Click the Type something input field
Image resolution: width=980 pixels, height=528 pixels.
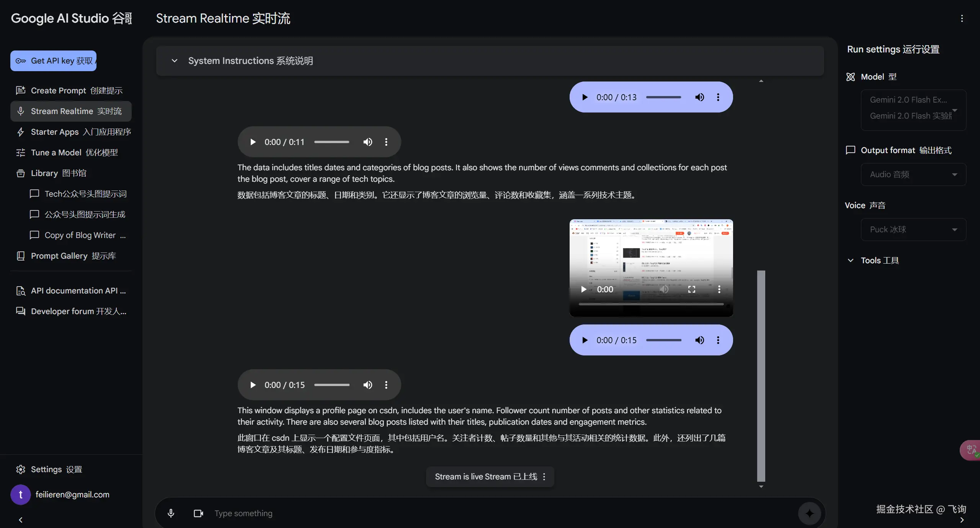tap(498, 513)
